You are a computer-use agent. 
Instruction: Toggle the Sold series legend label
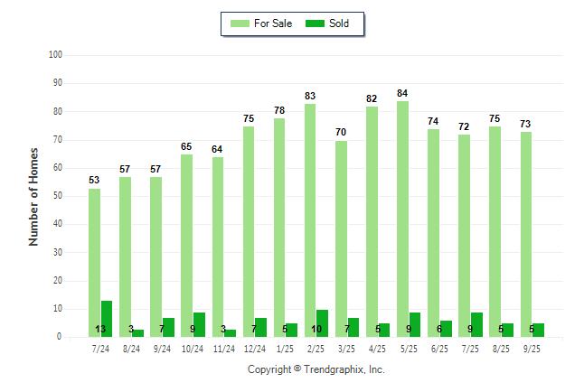(x=340, y=23)
